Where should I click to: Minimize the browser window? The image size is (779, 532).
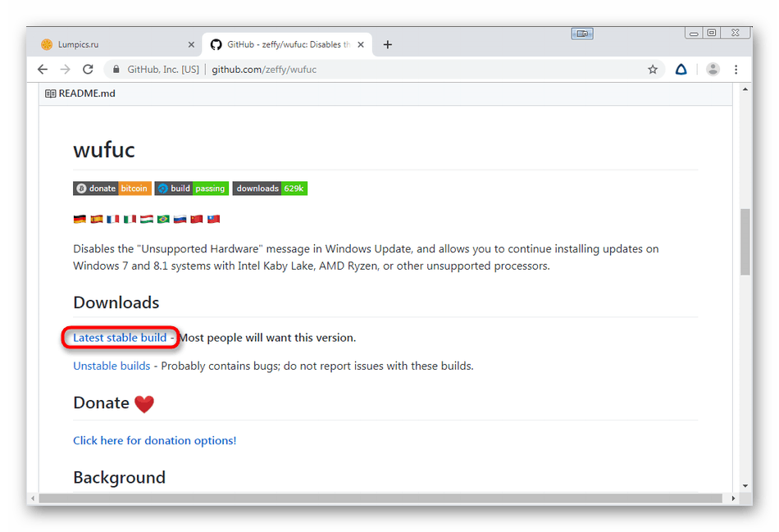pos(694,34)
